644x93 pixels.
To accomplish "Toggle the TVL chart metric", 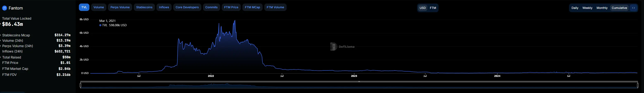I will (x=84, y=7).
